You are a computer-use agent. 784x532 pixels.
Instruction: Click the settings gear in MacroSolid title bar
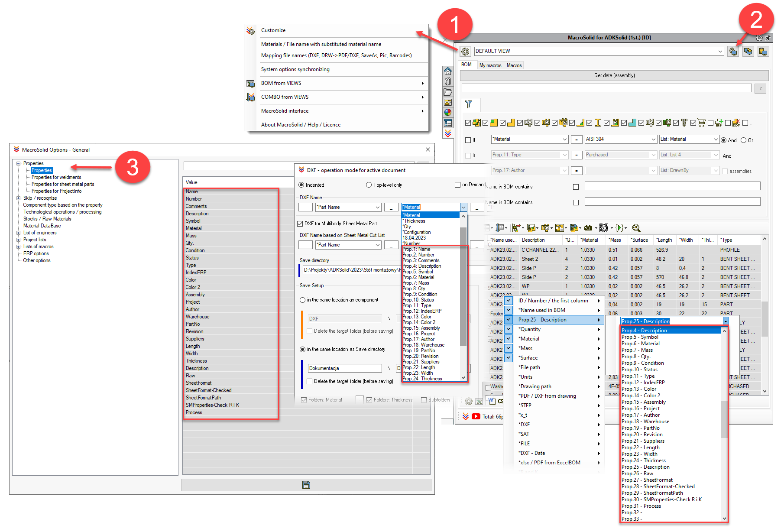(x=759, y=38)
